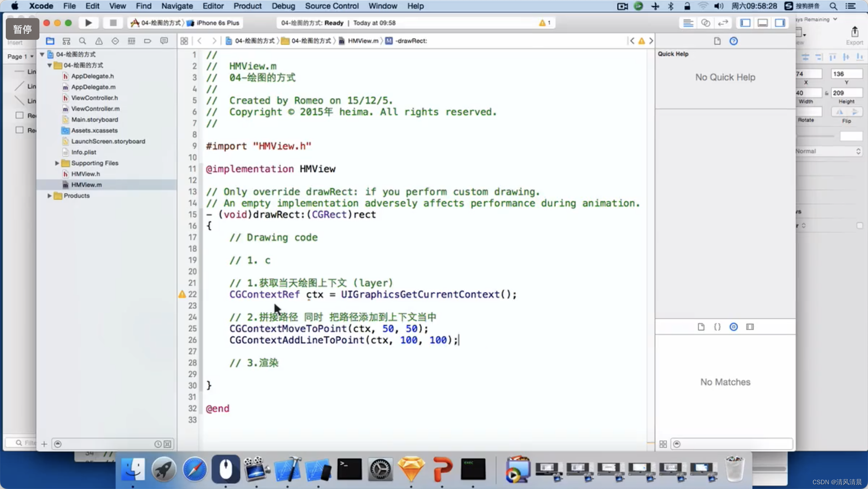Open the Report navigator icon
868x489 pixels.
[164, 41]
